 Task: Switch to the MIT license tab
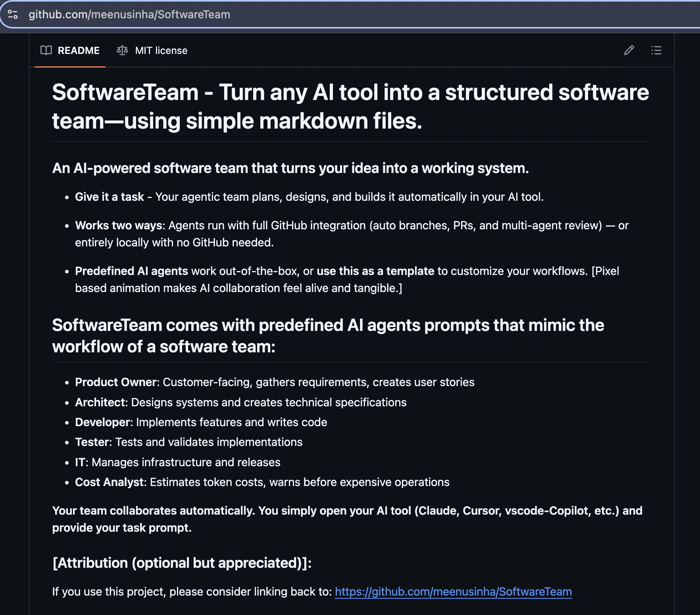(161, 50)
